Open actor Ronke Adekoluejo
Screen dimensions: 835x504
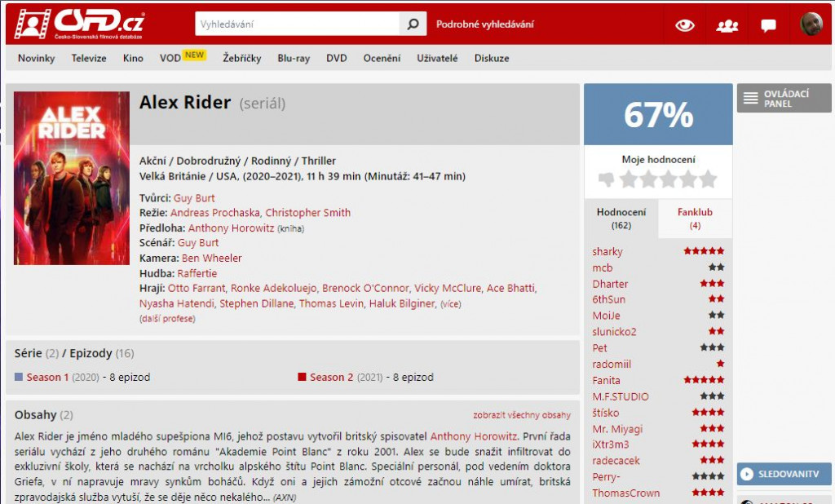(x=273, y=288)
